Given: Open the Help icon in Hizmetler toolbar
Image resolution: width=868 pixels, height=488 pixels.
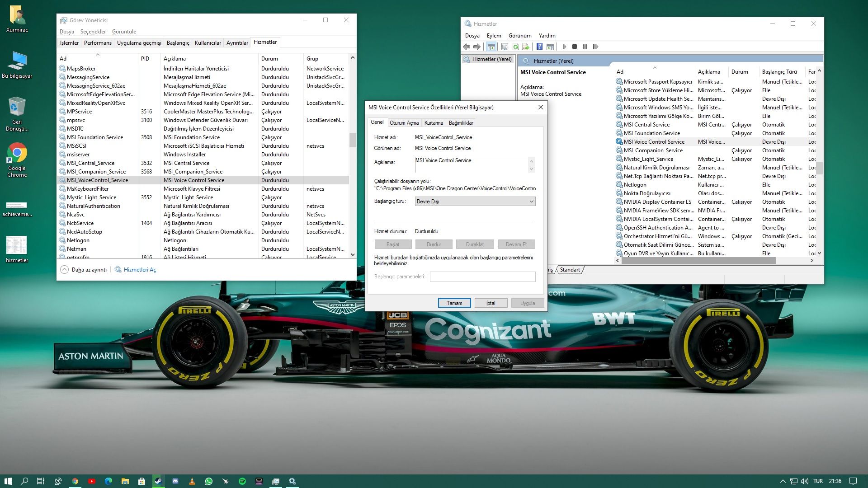Looking at the screenshot, I should coord(539,47).
